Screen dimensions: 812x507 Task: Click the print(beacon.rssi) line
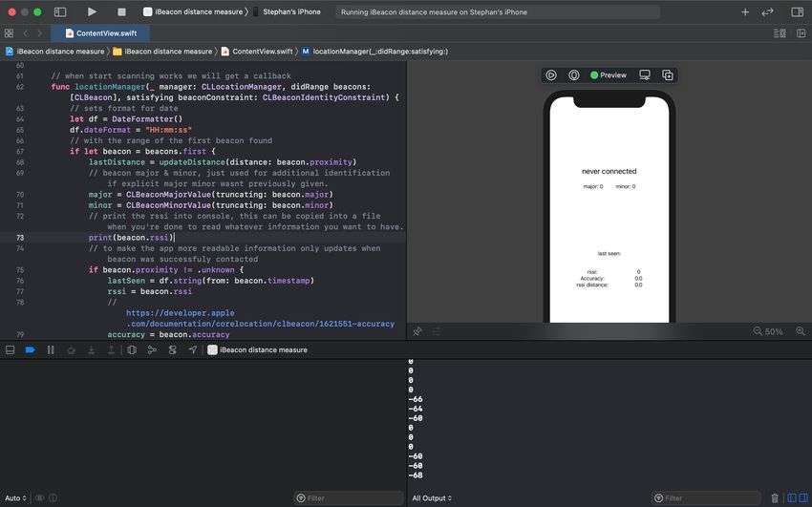tap(131, 238)
